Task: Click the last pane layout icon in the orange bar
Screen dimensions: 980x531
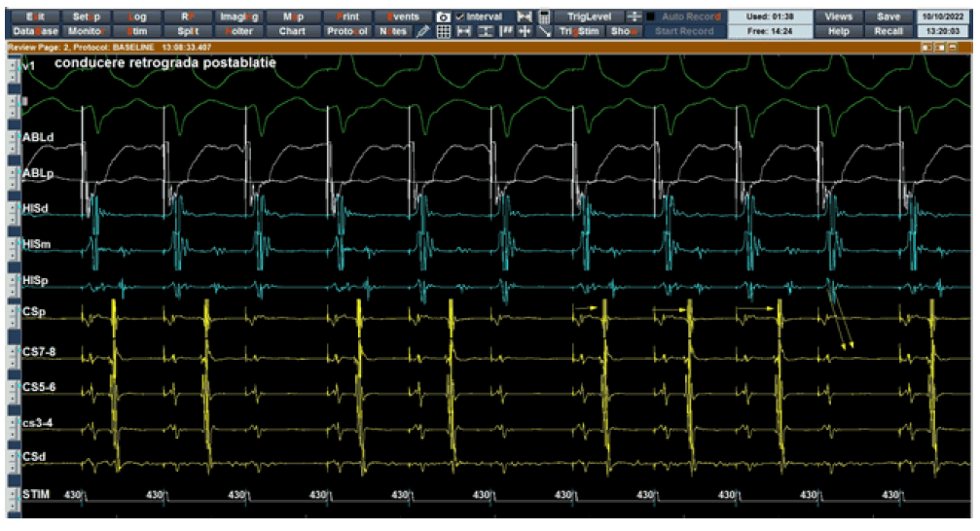Action: [x=953, y=48]
